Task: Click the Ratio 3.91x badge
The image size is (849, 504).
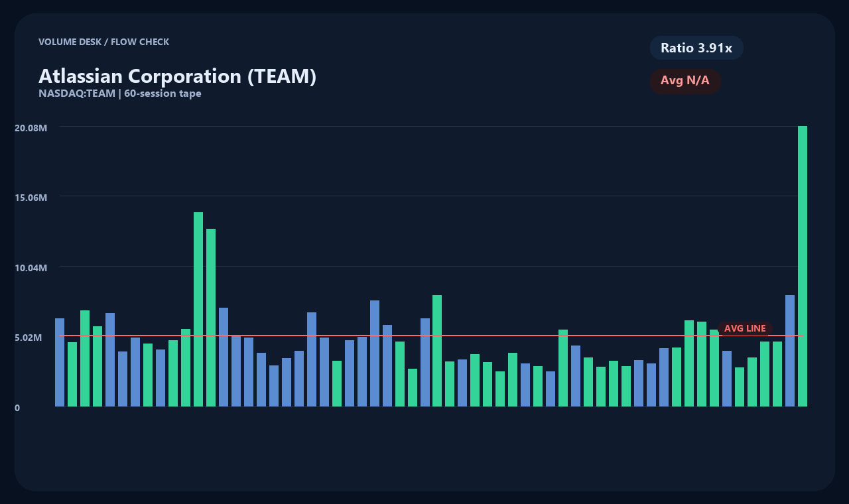Action: click(x=696, y=48)
